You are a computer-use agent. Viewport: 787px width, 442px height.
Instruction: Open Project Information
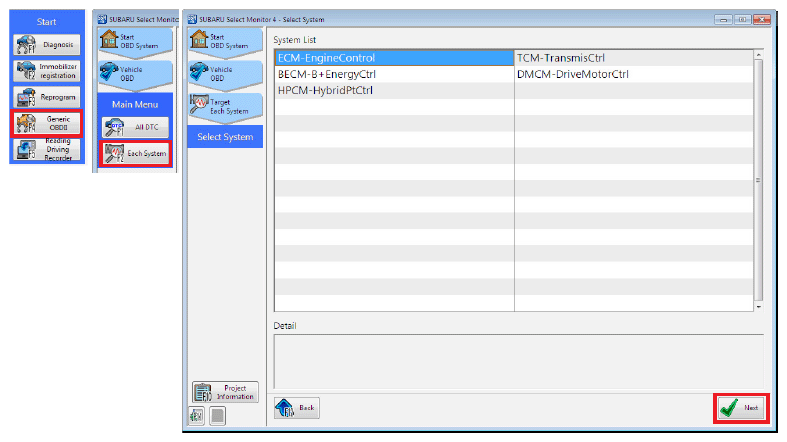(x=224, y=392)
